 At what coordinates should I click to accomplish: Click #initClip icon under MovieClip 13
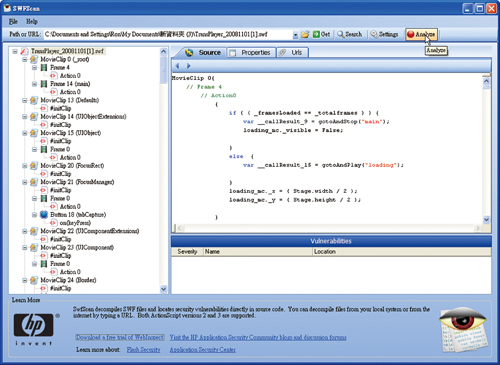43,108
